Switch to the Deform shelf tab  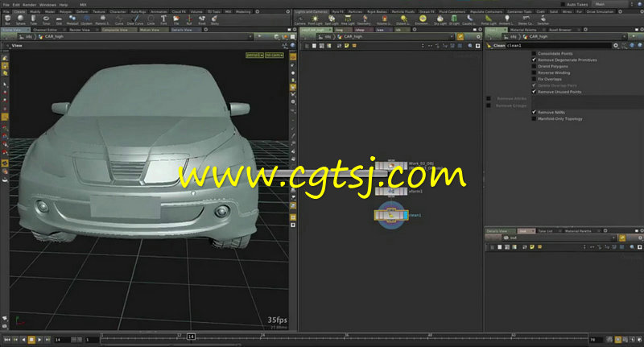click(82, 11)
